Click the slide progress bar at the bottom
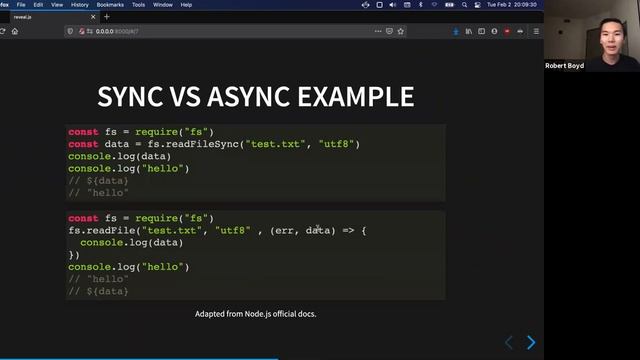Viewport: 640px width, 360px height. [x=272, y=359]
